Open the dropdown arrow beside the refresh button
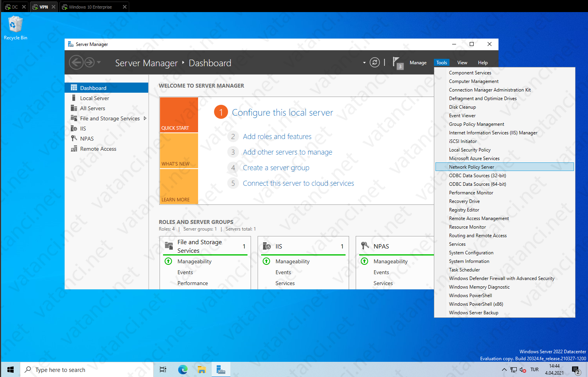The image size is (588, 377). click(364, 62)
